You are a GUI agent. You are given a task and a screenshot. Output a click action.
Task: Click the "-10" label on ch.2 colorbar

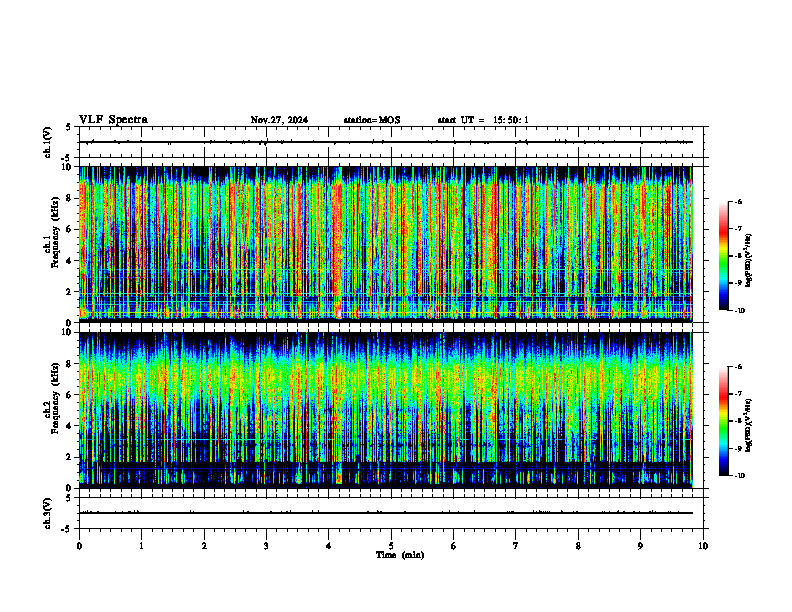[739, 475]
